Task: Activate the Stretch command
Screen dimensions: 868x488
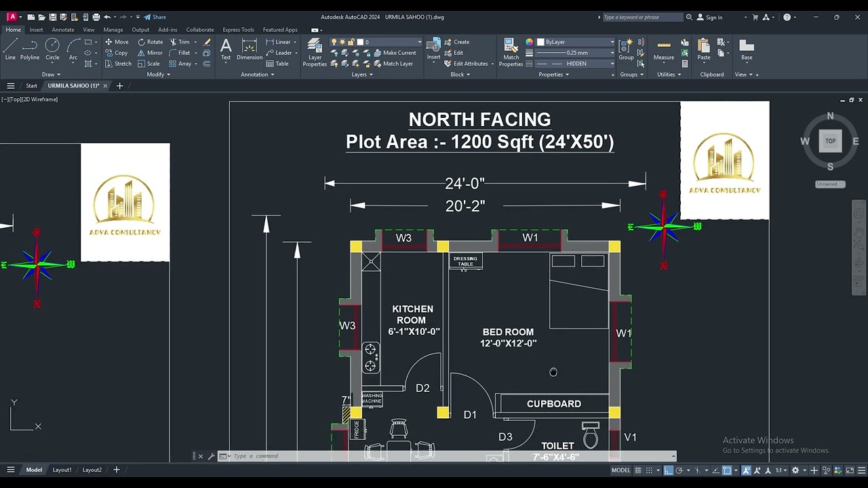Action: click(x=119, y=64)
